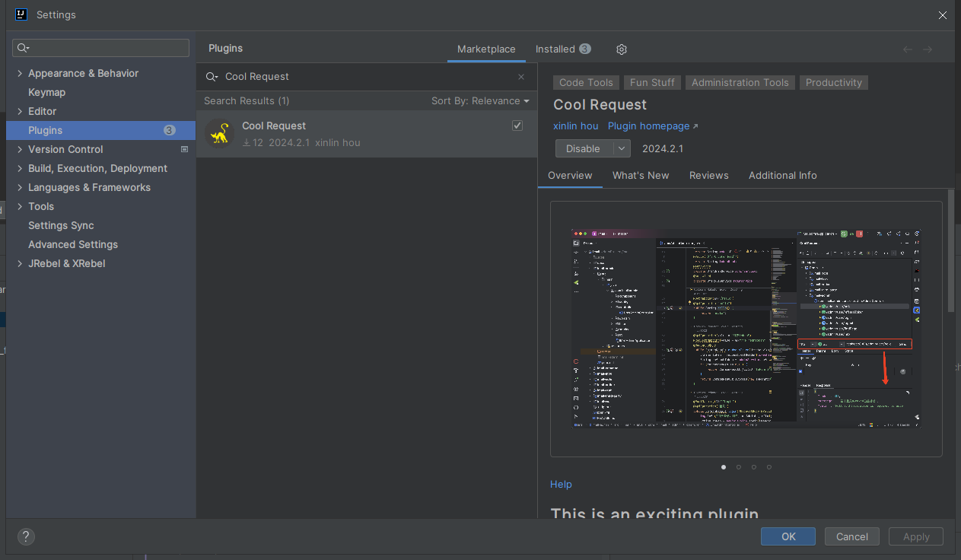The image size is (961, 560).
Task: Click the Plugins update count badge
Action: 170,130
